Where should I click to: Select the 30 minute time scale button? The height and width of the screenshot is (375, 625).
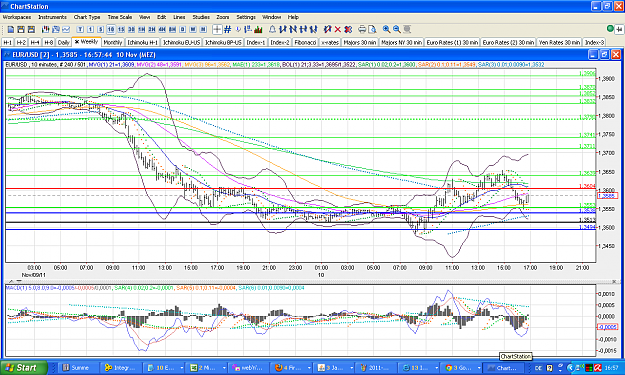132,29
